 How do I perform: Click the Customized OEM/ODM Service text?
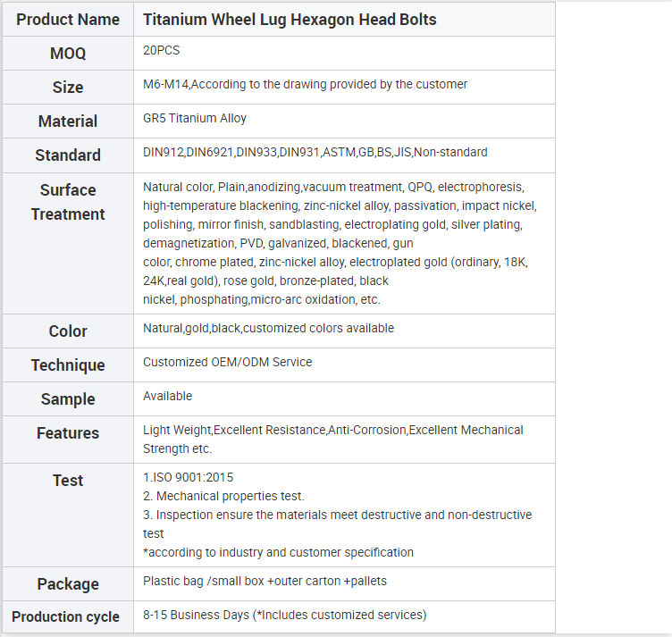[228, 362]
